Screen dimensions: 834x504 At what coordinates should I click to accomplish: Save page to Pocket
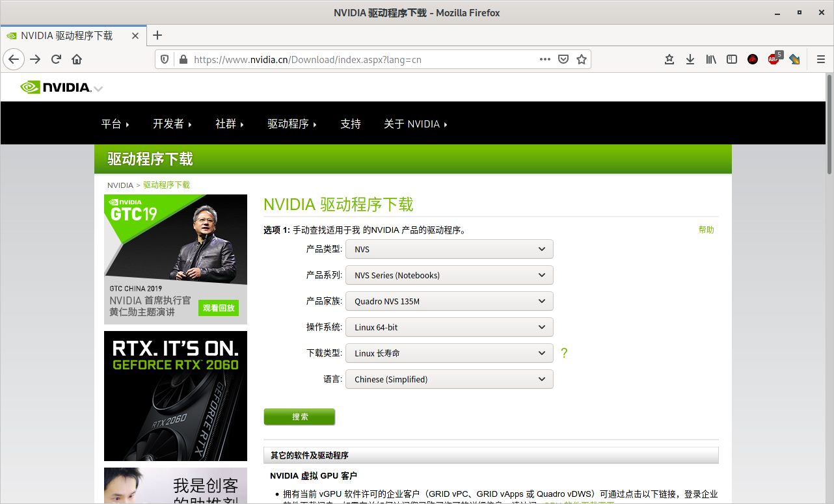pyautogui.click(x=563, y=59)
